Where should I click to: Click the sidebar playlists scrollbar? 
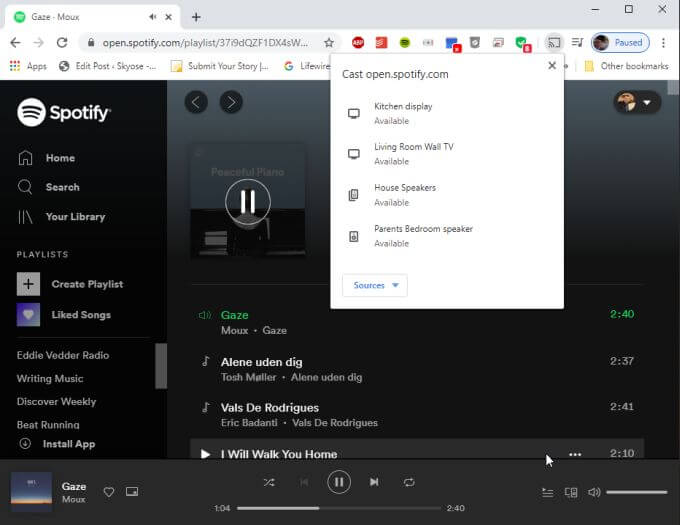click(x=161, y=365)
